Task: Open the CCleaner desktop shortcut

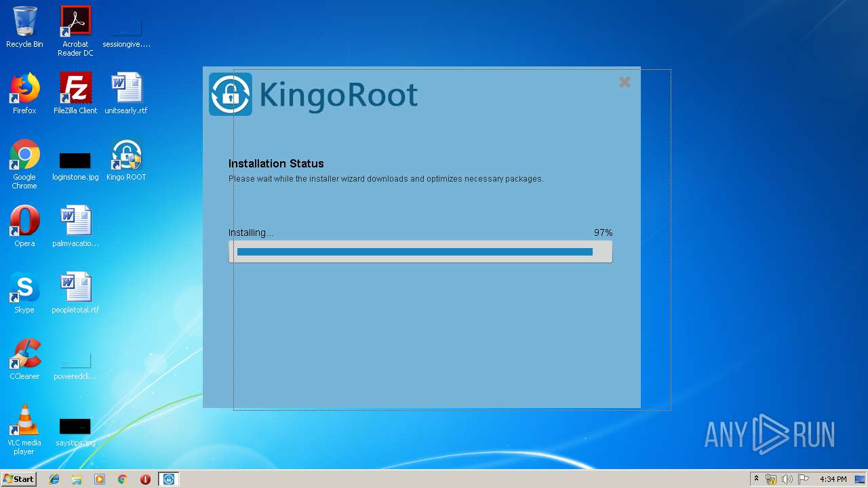Action: tap(24, 359)
